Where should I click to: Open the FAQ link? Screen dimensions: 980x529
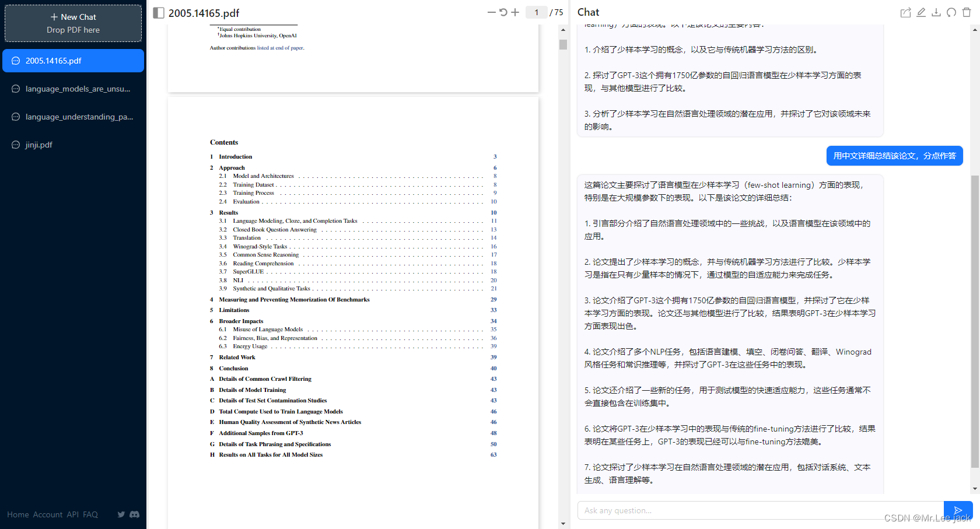point(90,514)
